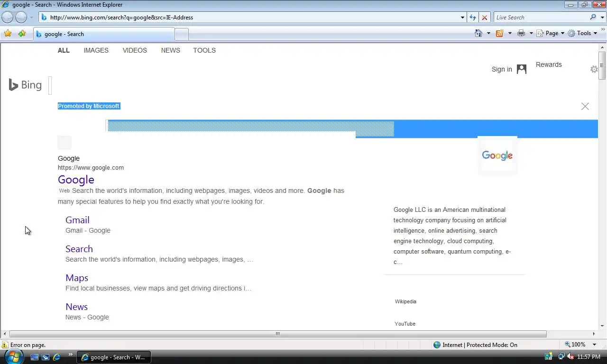Open the Maps sublink

click(77, 278)
